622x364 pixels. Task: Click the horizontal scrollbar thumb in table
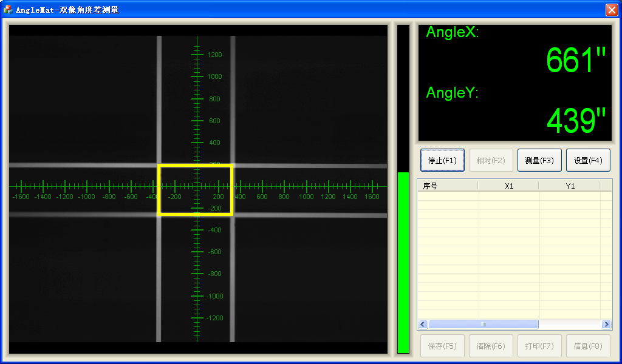[x=484, y=325]
